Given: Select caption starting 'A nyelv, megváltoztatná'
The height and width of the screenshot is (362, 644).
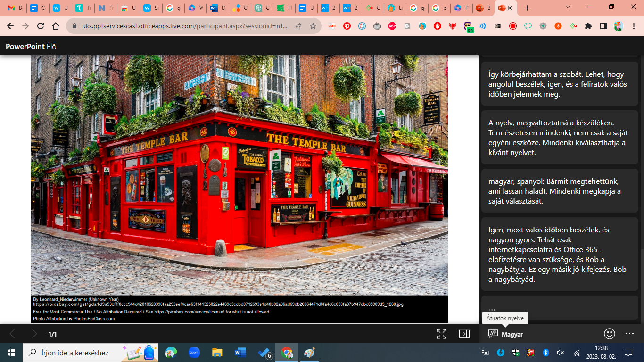Looking at the screenshot, I should 560,137.
